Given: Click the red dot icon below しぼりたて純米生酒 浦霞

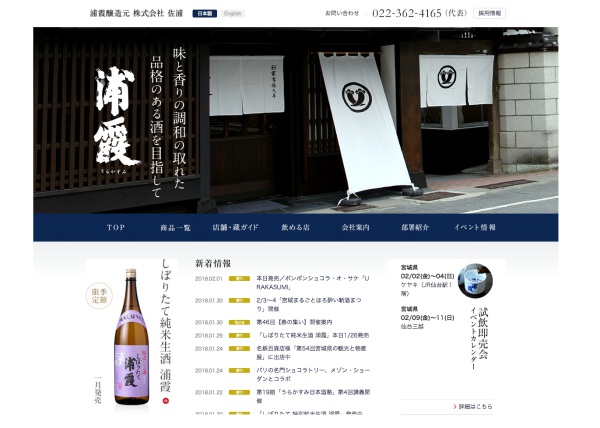Looking at the screenshot, I should pos(166,401).
